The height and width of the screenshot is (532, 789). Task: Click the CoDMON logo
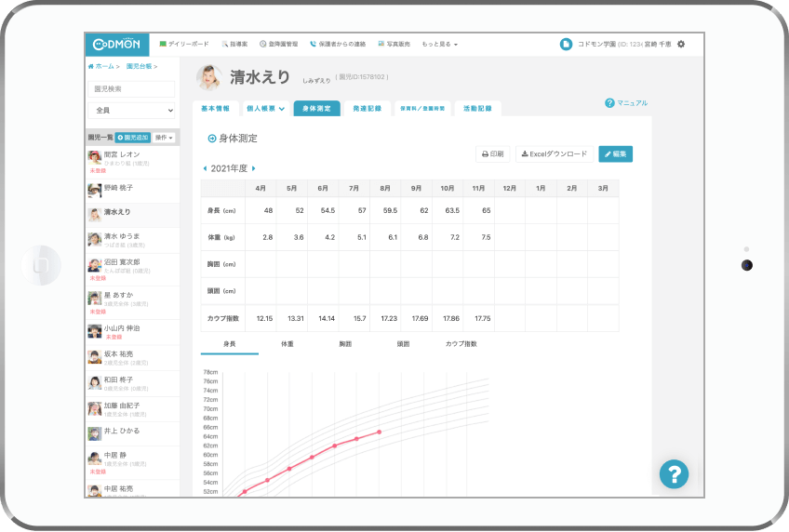coord(116,44)
